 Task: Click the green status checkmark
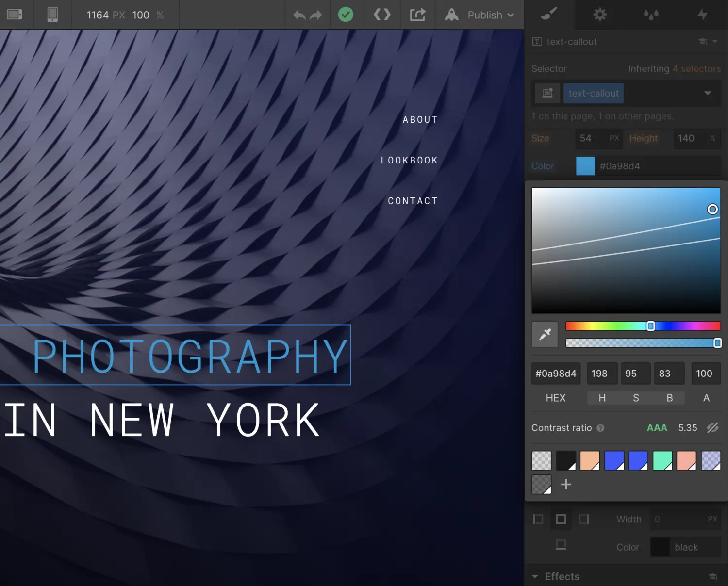point(346,15)
